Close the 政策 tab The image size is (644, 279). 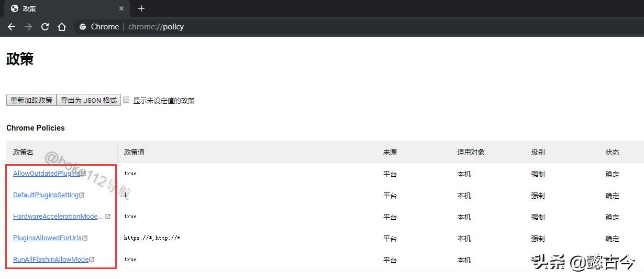point(121,8)
